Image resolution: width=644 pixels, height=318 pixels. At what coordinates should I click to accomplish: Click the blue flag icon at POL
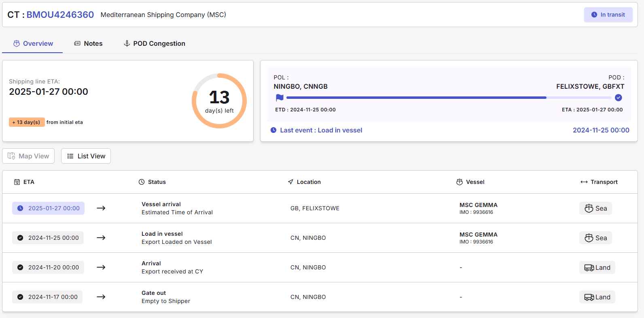280,98
